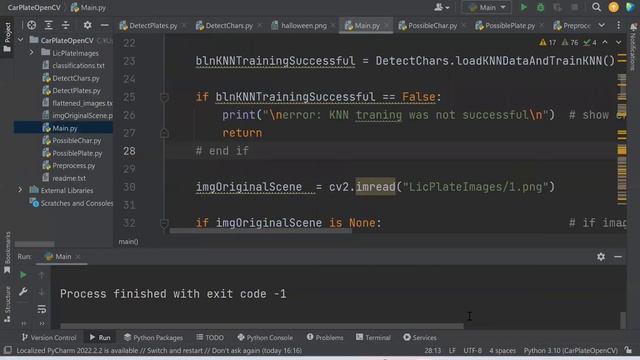Run the Main configuration with green play button
This screenshot has width=640, height=360.
click(x=524, y=7)
